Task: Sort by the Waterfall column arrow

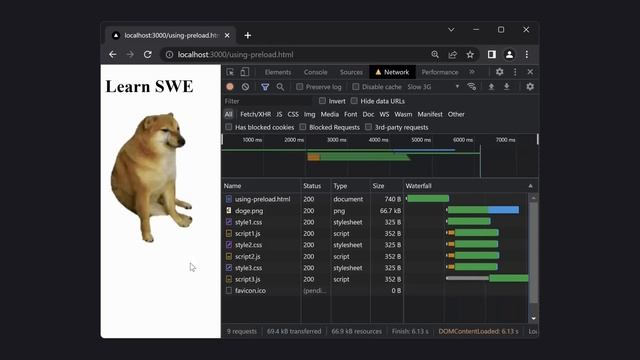Action: pyautogui.click(x=530, y=186)
